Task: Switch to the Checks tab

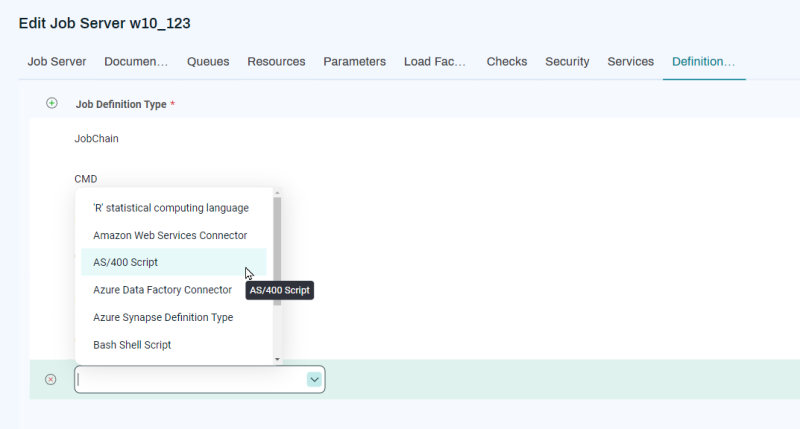Action: click(x=506, y=62)
